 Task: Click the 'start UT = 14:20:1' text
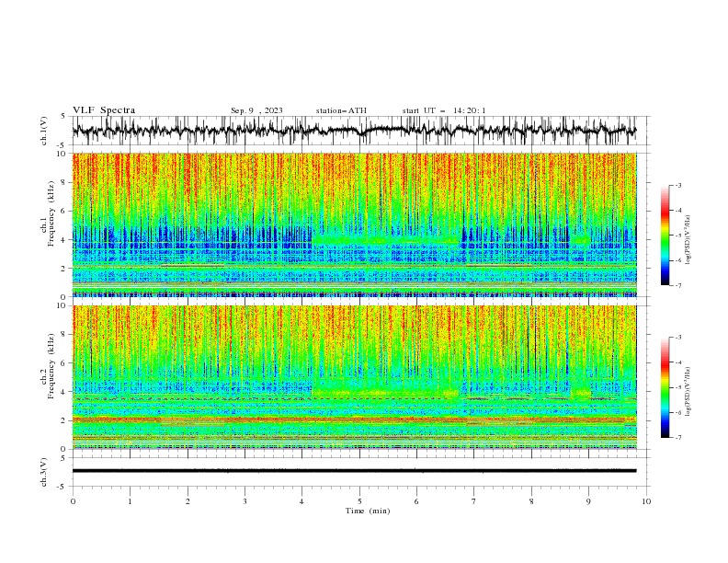point(444,110)
